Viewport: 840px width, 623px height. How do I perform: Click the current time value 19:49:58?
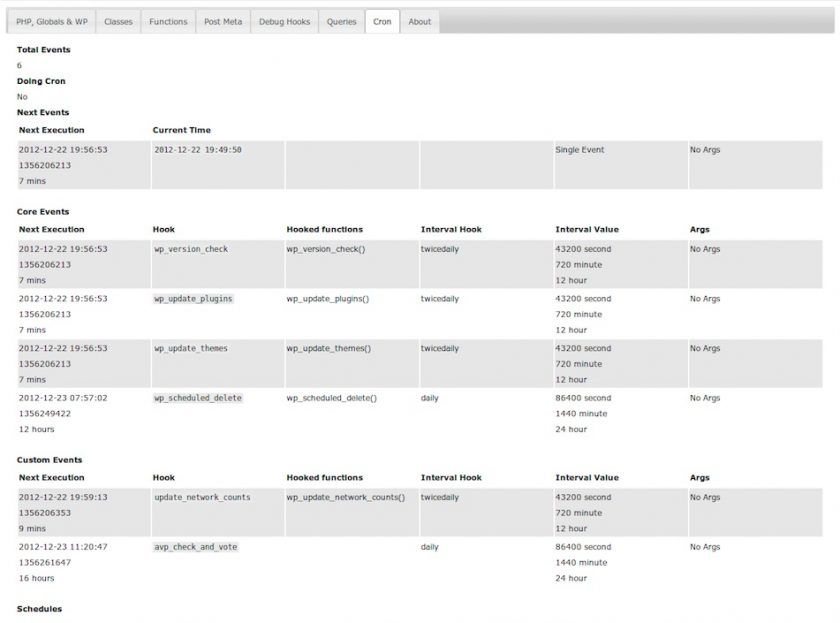pyautogui.click(x=198, y=150)
